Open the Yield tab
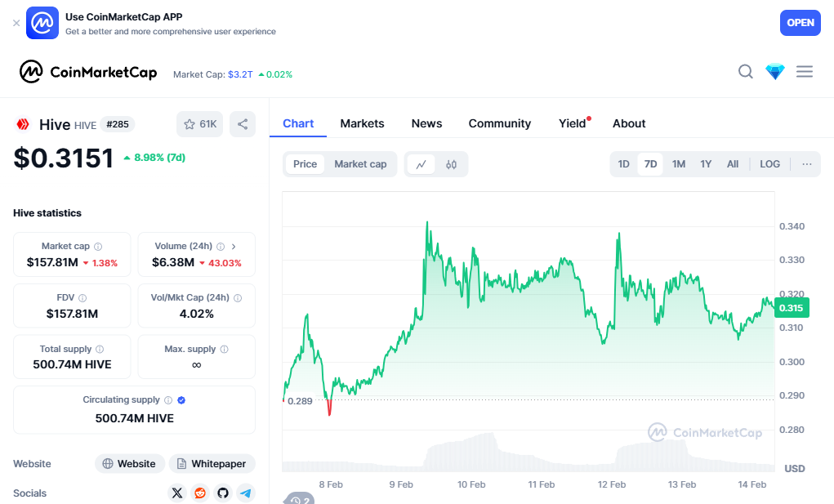 [x=573, y=123]
